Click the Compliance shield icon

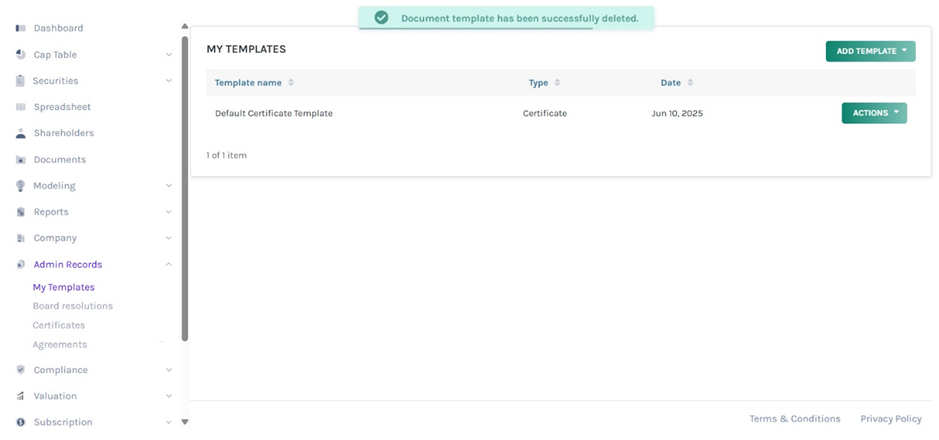click(20, 370)
